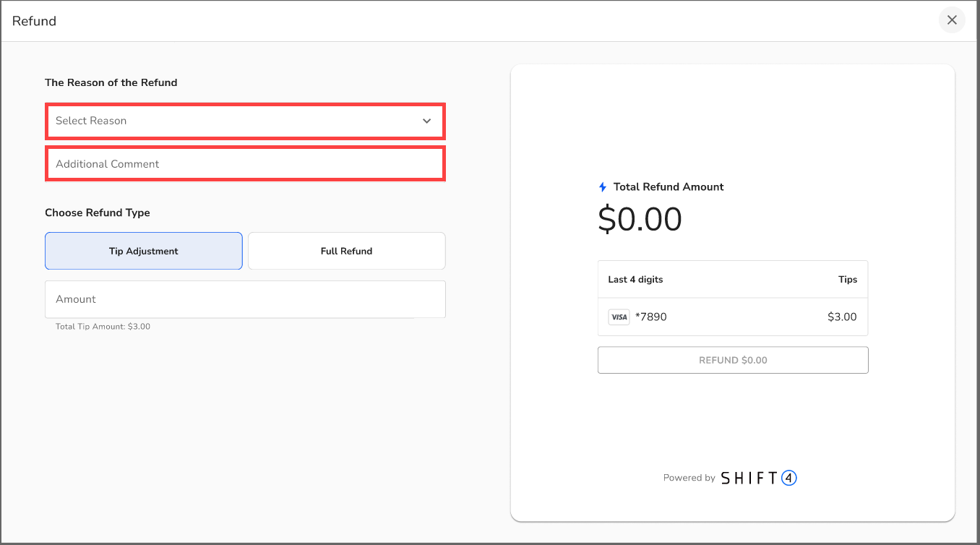Image resolution: width=980 pixels, height=545 pixels.
Task: Click the Total Tip Amount: $3.00 hint
Action: pyautogui.click(x=103, y=327)
